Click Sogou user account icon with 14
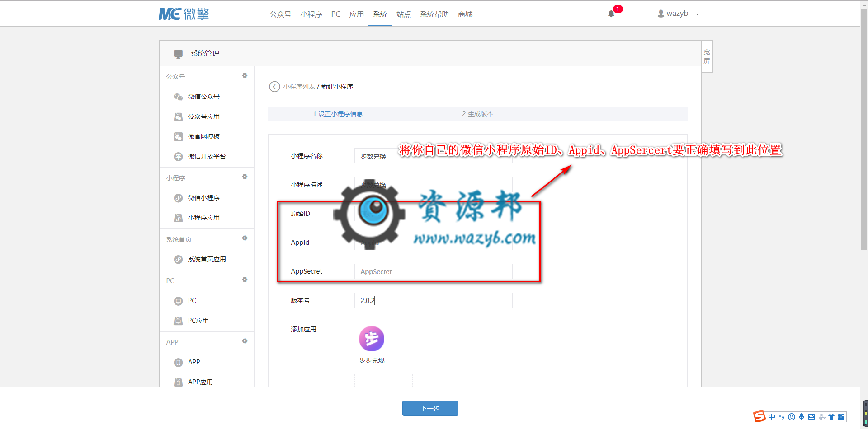Viewport: 868px width, 429px height. 821,417
